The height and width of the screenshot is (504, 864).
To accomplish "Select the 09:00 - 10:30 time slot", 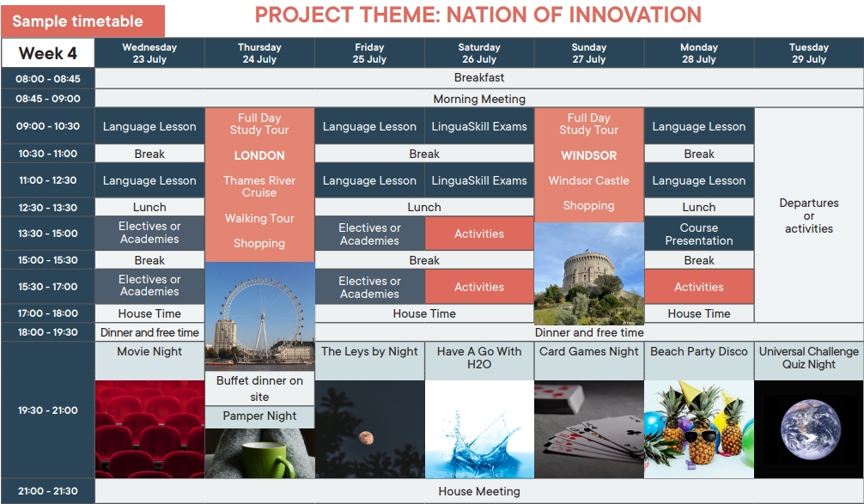I will coord(48,126).
